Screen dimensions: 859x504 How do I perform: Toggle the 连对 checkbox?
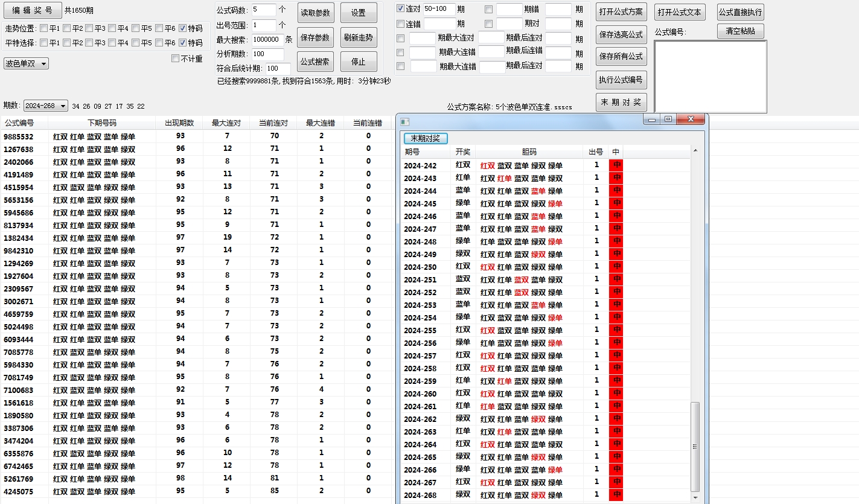(400, 9)
